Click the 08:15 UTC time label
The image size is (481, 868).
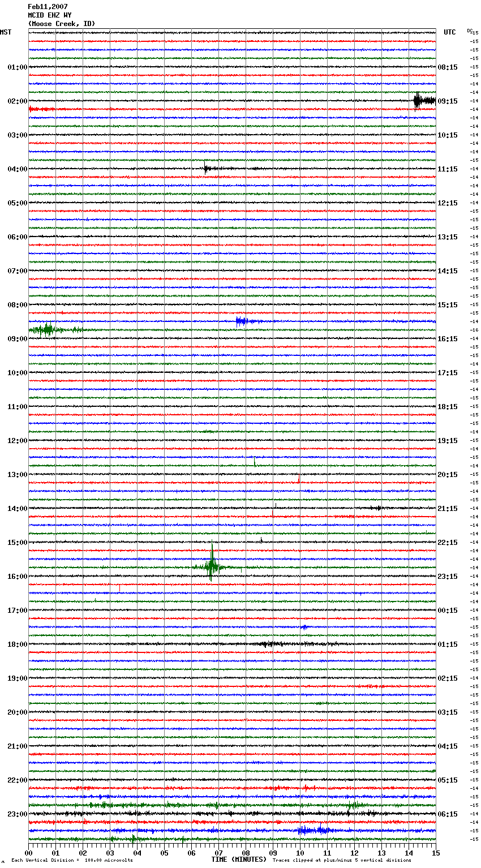coord(448,67)
